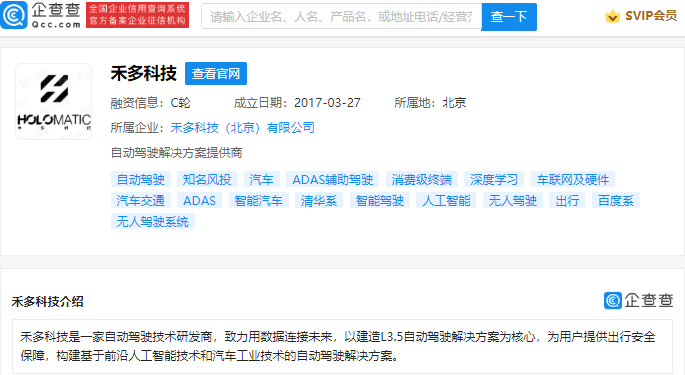Viewport: 685px width, 375px height.
Task: Select the 人工智能 tag
Action: click(x=446, y=201)
